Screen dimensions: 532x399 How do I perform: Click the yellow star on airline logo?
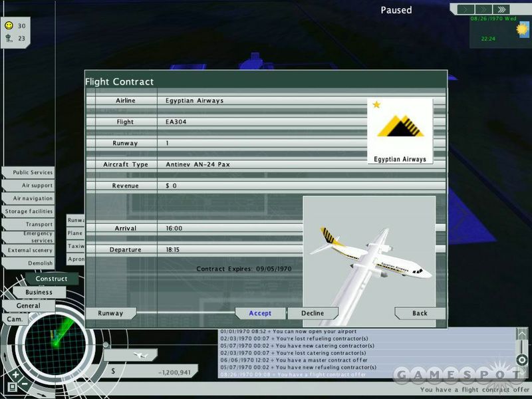(x=376, y=104)
